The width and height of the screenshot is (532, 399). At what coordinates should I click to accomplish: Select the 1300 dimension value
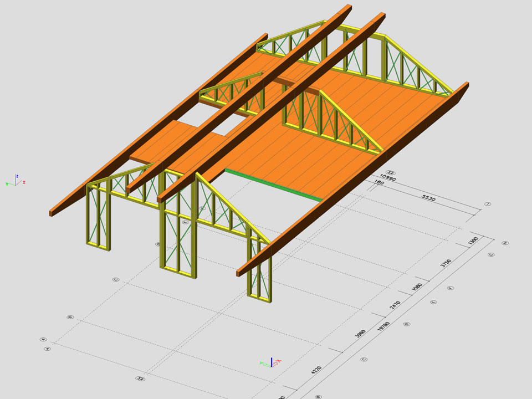point(473,242)
